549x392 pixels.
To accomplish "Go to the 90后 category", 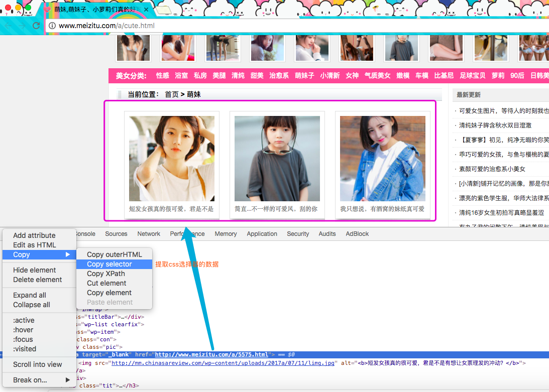I will point(517,76).
